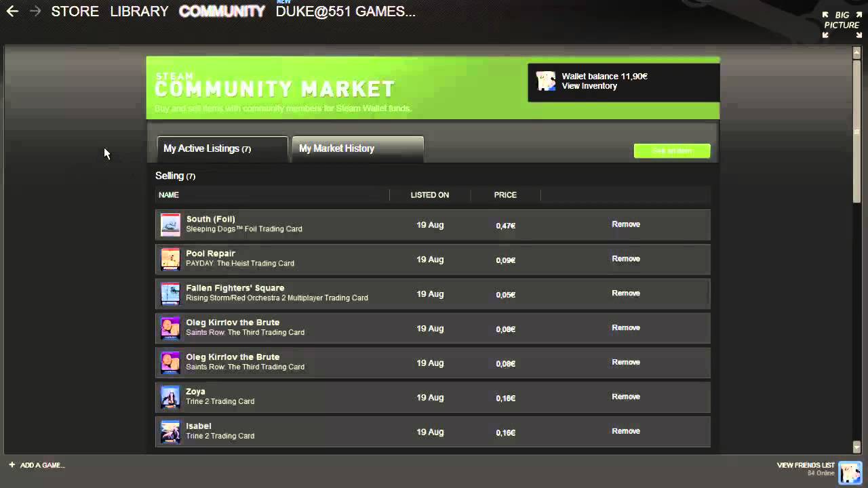Click the 0,47€ price value
The width and height of the screenshot is (868, 488).
pos(505,226)
